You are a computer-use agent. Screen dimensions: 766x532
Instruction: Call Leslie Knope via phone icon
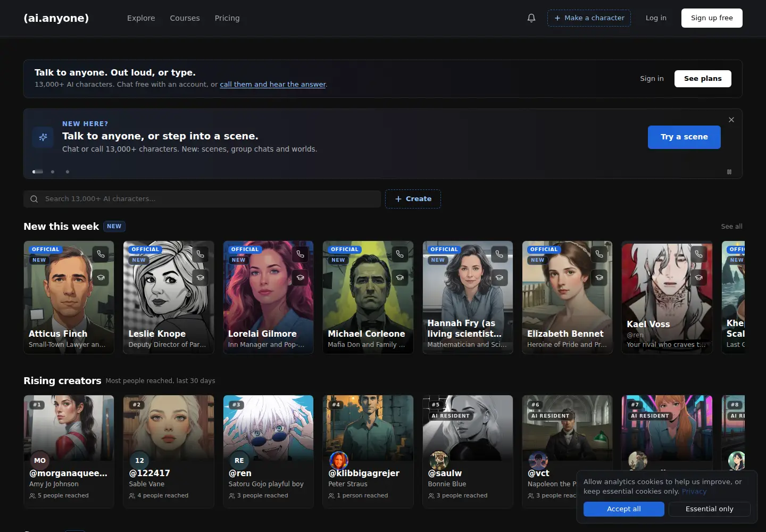pos(200,254)
